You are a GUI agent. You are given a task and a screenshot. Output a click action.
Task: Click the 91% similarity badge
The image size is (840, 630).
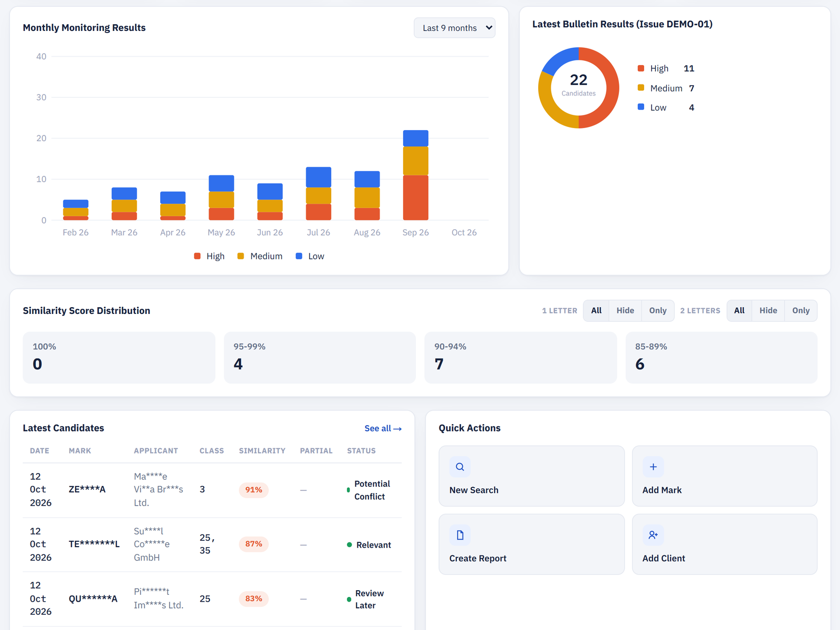pyautogui.click(x=254, y=490)
